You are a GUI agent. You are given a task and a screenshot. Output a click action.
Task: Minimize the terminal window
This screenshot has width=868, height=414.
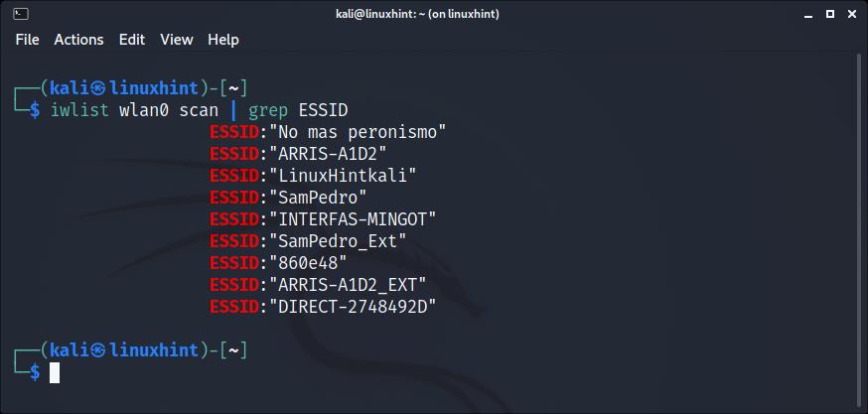(808, 14)
